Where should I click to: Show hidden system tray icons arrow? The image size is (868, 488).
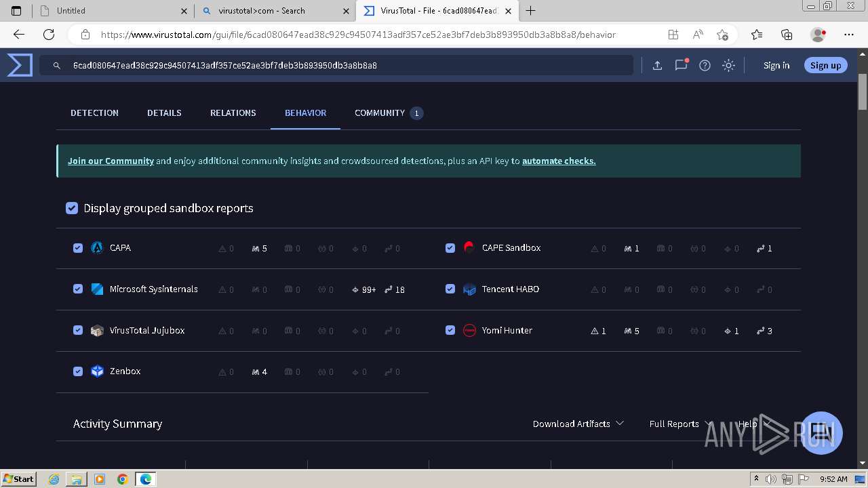pos(756,479)
